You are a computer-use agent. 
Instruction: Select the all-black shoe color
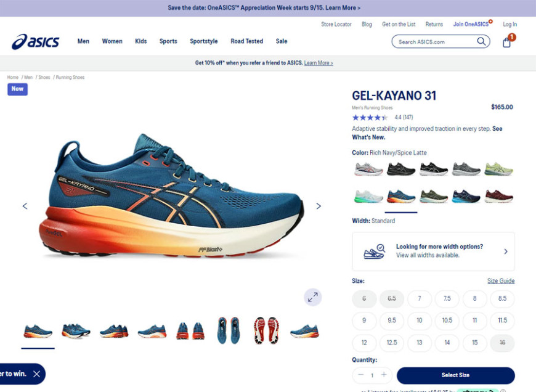(x=400, y=169)
